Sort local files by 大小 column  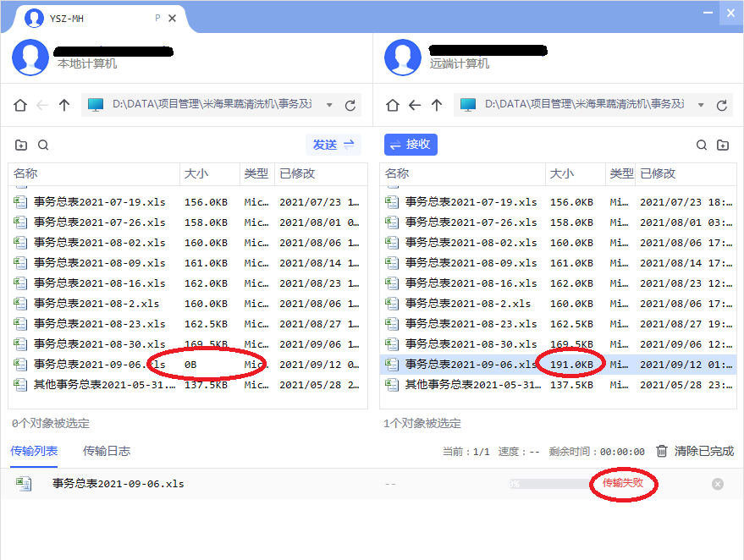210,173
